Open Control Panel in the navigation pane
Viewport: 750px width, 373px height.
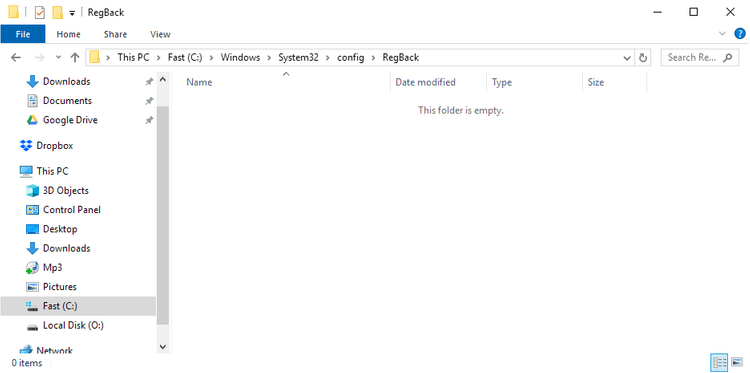tap(72, 209)
